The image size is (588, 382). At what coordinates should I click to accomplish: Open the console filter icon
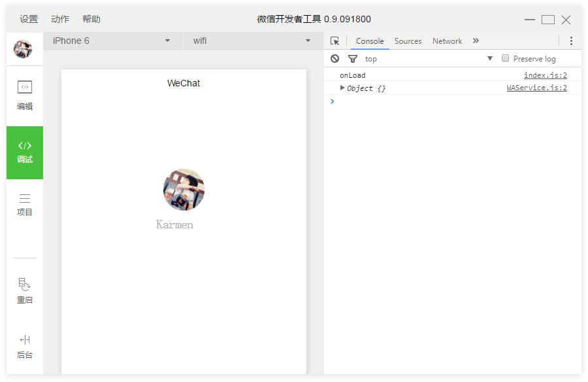pyautogui.click(x=352, y=58)
